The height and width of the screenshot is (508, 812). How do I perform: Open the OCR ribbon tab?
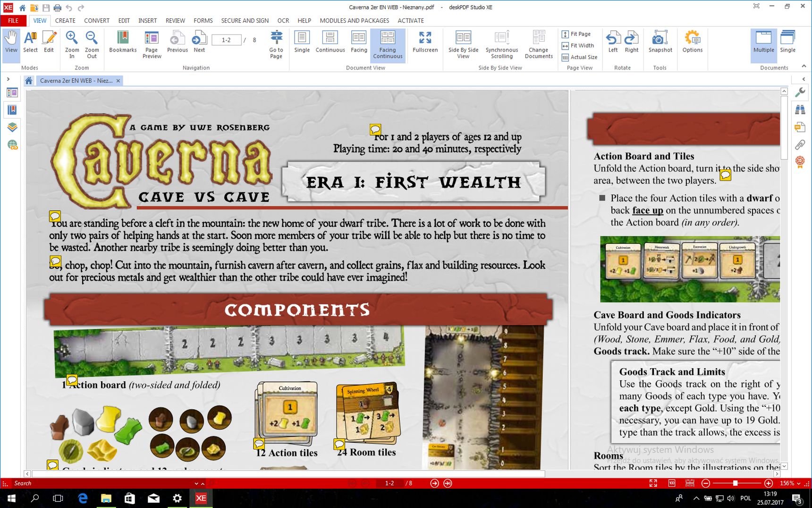[283, 20]
